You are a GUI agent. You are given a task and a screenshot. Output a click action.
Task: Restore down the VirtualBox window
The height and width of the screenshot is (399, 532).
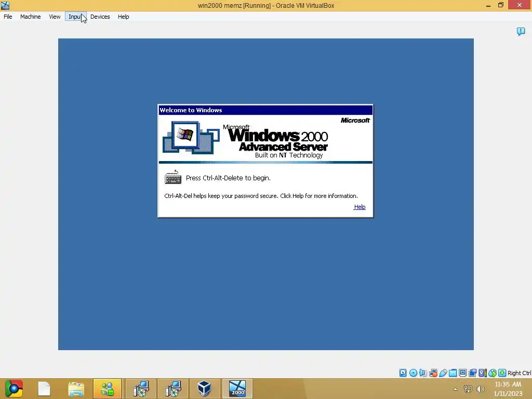[501, 5]
